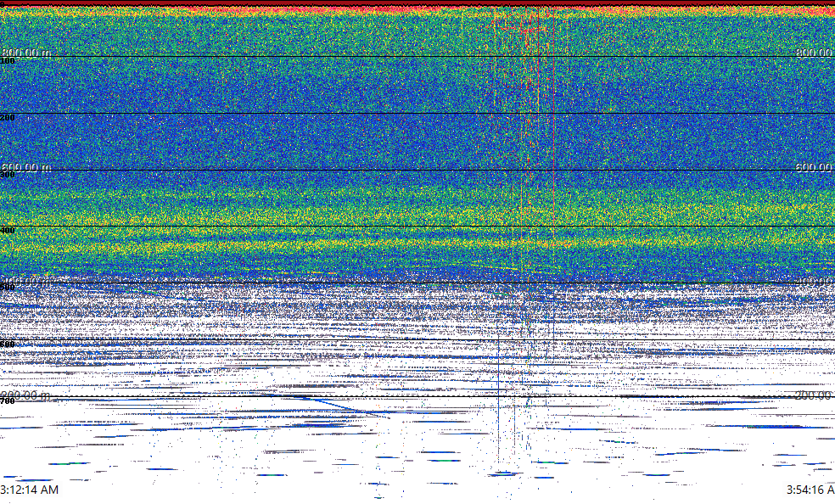This screenshot has width=835, height=504.
Task: Select the '400' depth grid label
Action: tap(8, 231)
